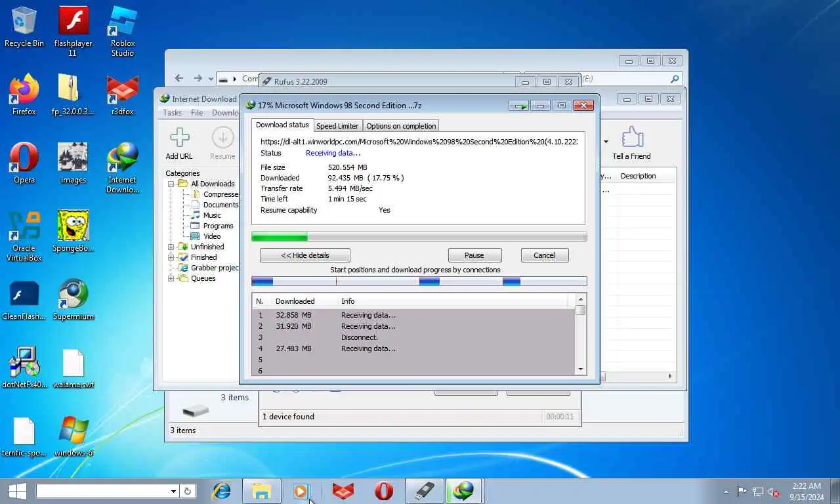Open the File menu in IDM

pos(197,113)
